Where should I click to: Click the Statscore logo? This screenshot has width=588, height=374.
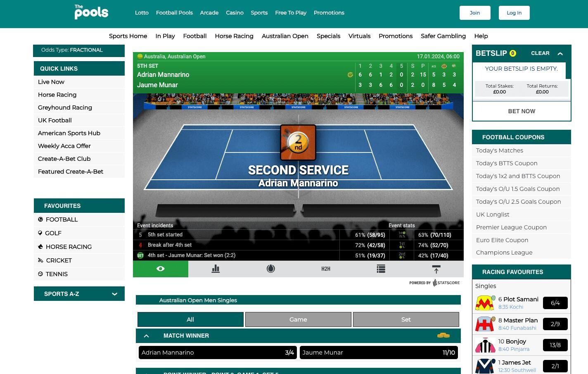[x=446, y=283]
